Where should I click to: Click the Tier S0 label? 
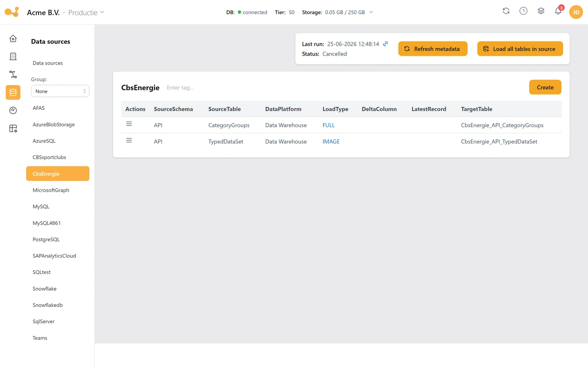click(285, 12)
